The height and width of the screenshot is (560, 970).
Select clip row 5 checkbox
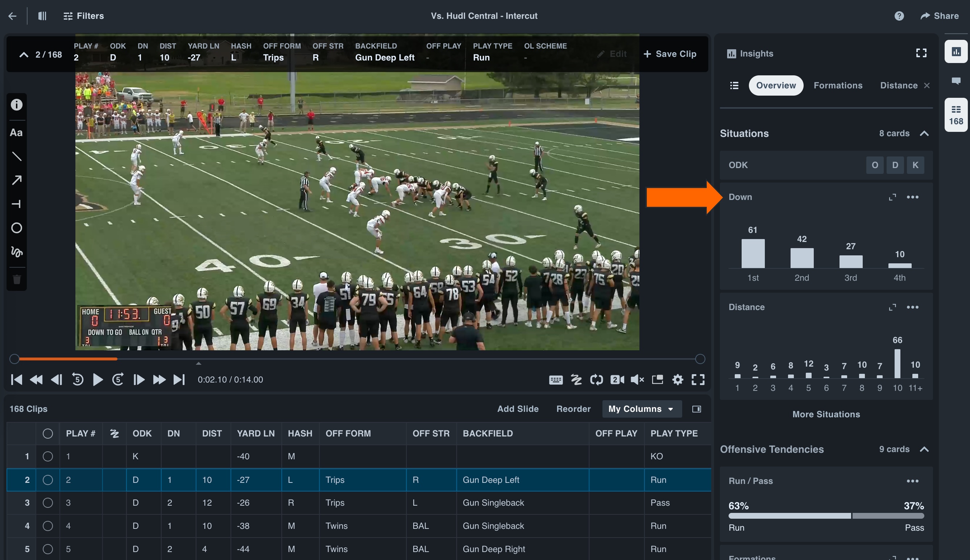coord(48,549)
